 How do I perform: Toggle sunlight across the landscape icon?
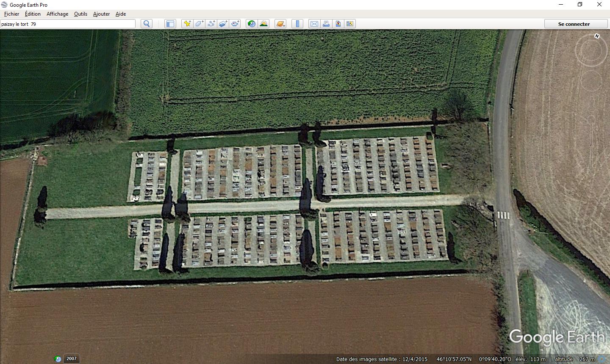coord(263,24)
